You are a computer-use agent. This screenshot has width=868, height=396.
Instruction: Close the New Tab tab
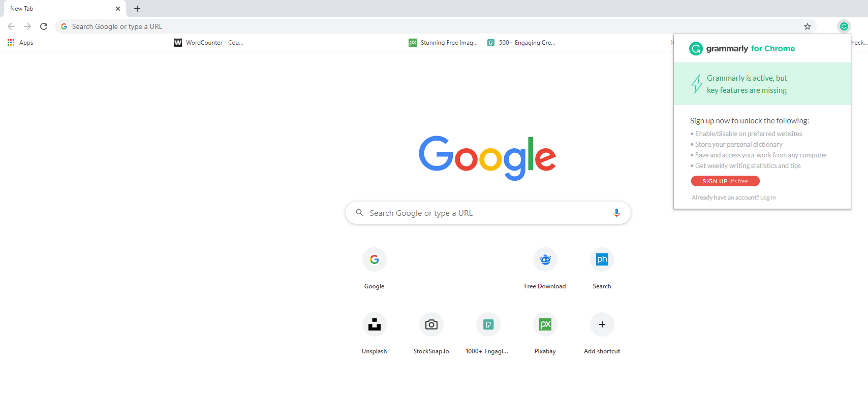pyautogui.click(x=118, y=9)
